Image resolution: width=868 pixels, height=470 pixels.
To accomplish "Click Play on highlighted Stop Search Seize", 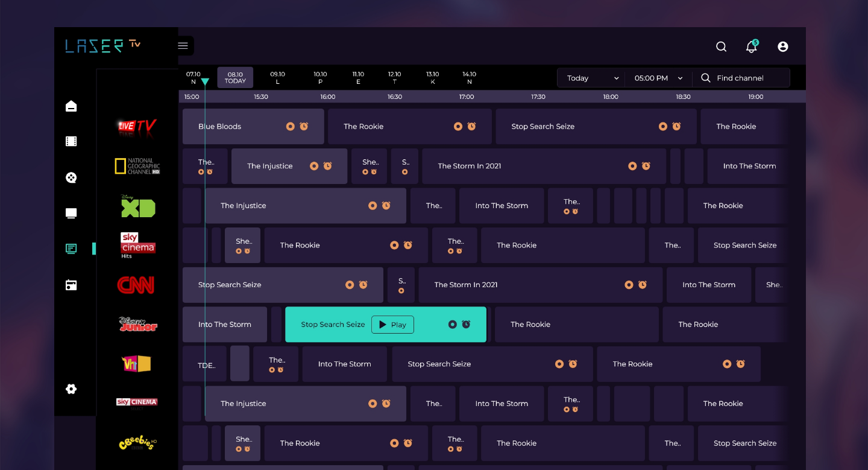I will tap(392, 325).
